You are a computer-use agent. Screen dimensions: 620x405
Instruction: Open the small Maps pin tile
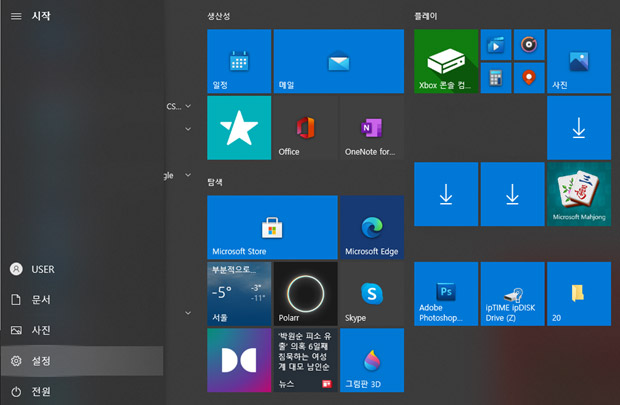[528, 77]
